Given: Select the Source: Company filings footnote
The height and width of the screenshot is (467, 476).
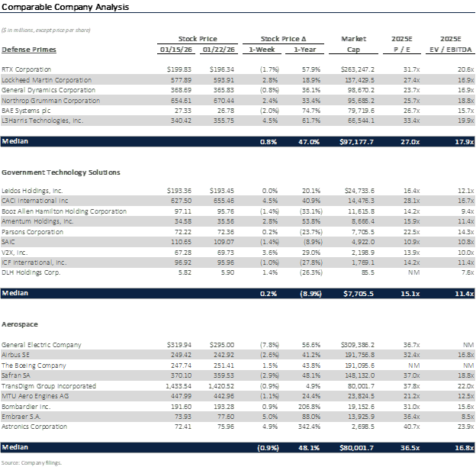Looking at the screenshot, I should click(31, 462).
